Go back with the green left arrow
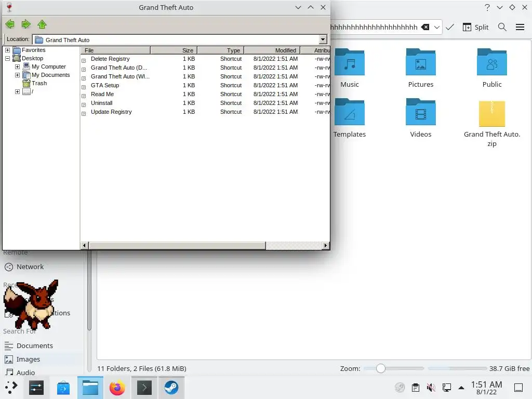This screenshot has width=532, height=399. click(10, 24)
